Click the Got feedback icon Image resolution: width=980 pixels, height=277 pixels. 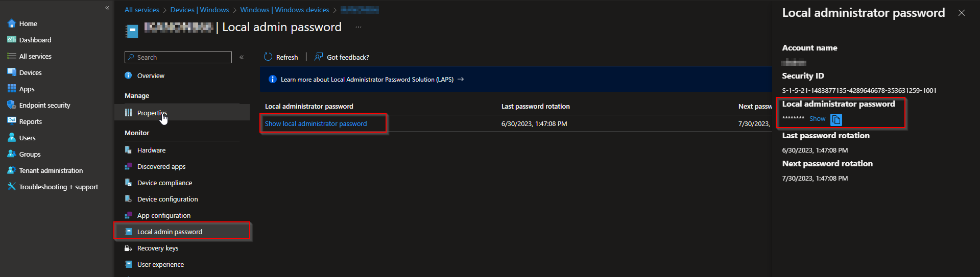319,57
